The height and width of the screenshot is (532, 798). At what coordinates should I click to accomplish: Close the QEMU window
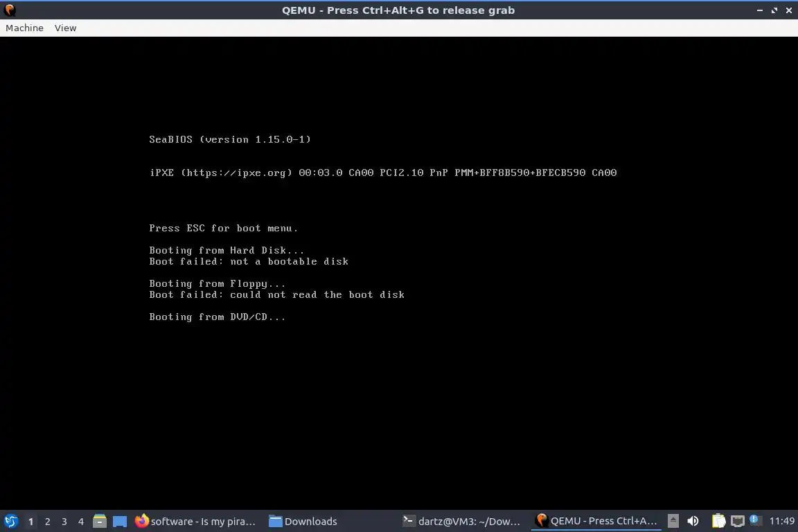click(789, 10)
